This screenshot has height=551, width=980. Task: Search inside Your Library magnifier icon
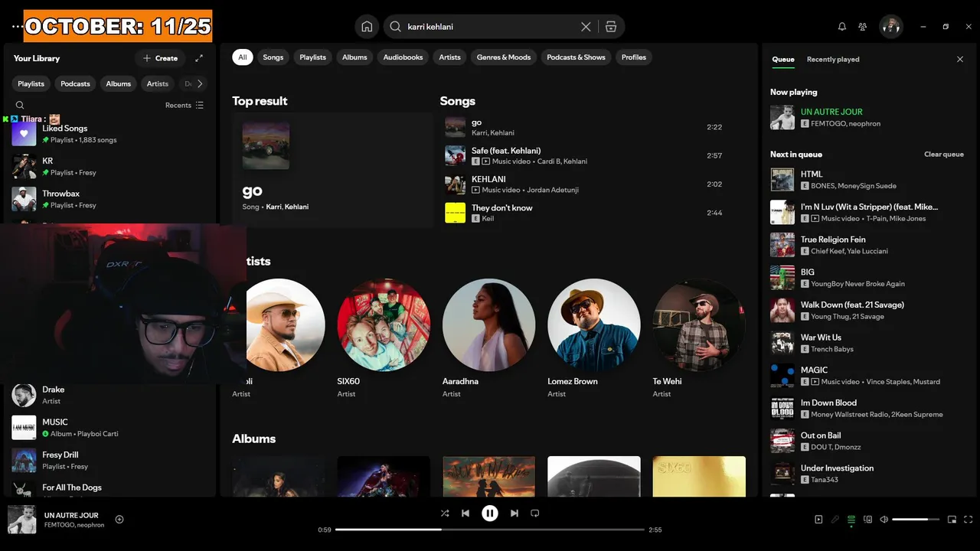tap(20, 106)
